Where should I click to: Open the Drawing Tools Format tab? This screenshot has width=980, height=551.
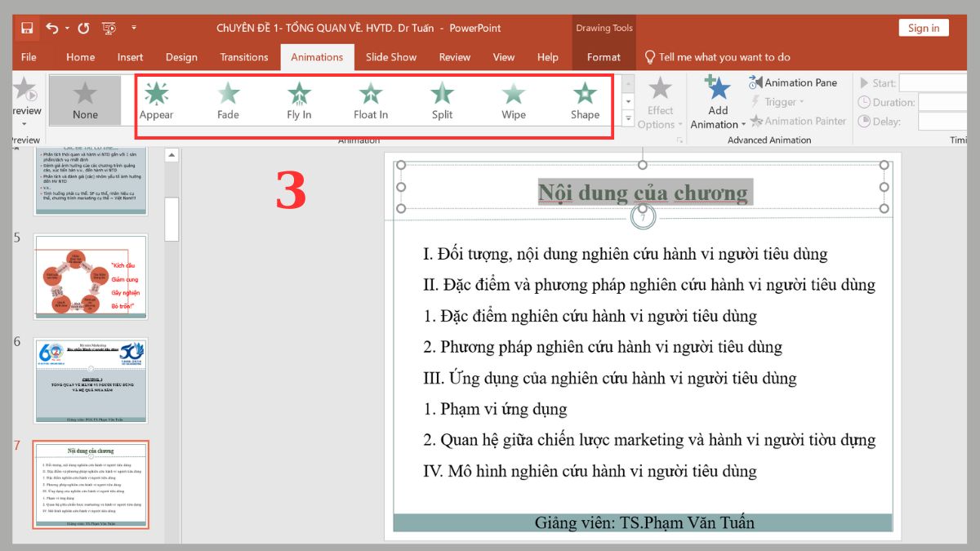point(604,57)
